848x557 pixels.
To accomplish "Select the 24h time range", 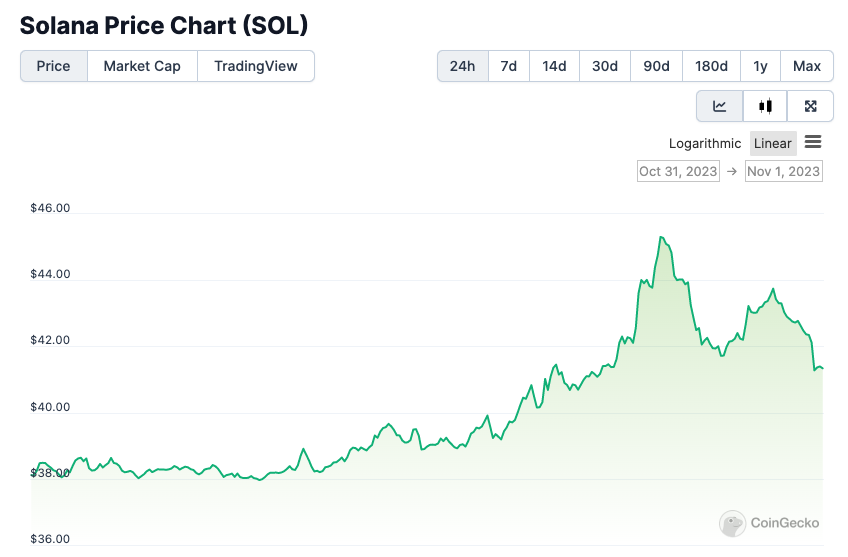I will (x=462, y=66).
